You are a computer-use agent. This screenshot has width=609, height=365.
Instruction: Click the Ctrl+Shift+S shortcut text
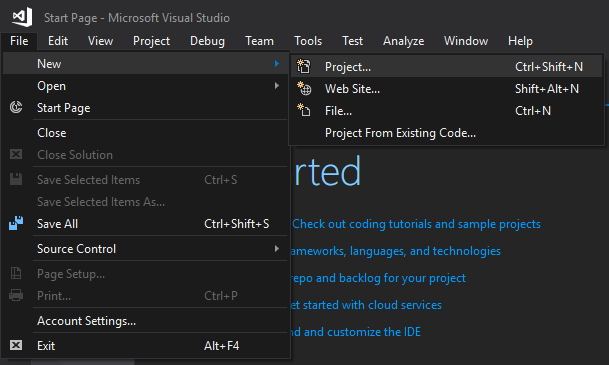point(237,224)
